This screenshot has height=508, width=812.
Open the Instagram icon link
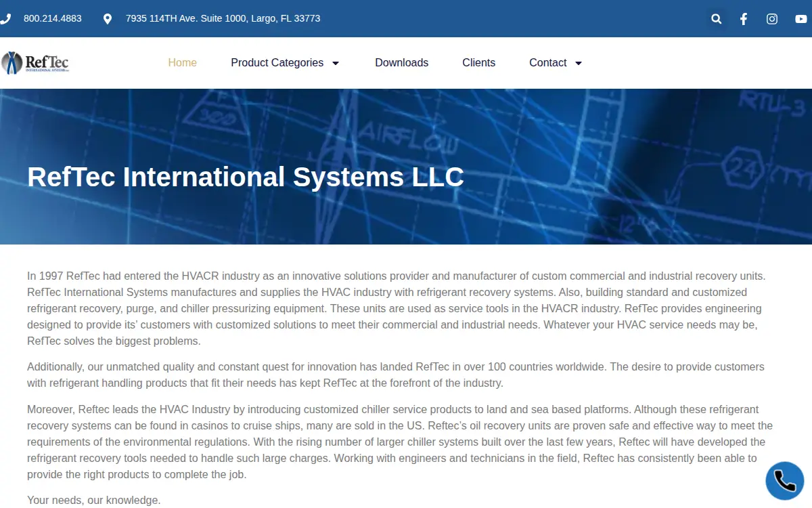click(x=772, y=19)
